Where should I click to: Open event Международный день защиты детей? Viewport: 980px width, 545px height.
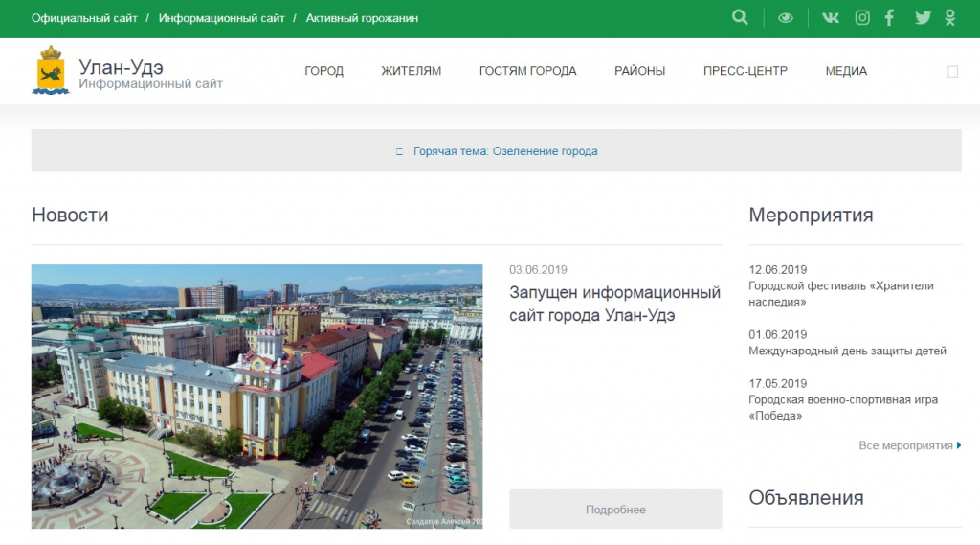(x=847, y=351)
